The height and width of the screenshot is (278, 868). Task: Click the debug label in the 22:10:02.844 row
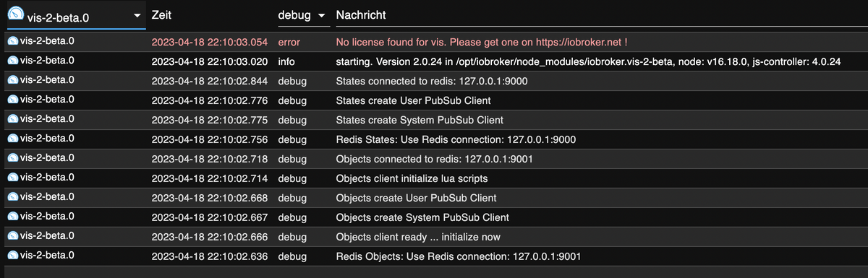(293, 81)
